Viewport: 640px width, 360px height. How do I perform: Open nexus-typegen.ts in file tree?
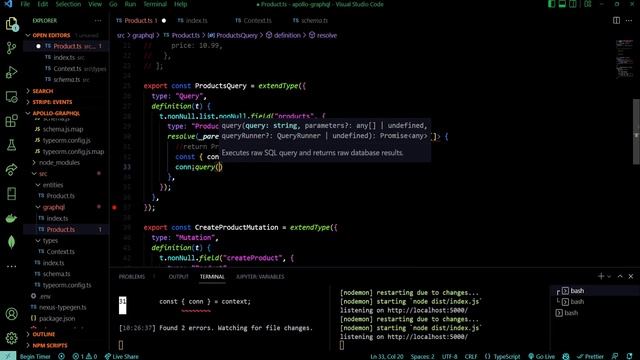(62, 307)
